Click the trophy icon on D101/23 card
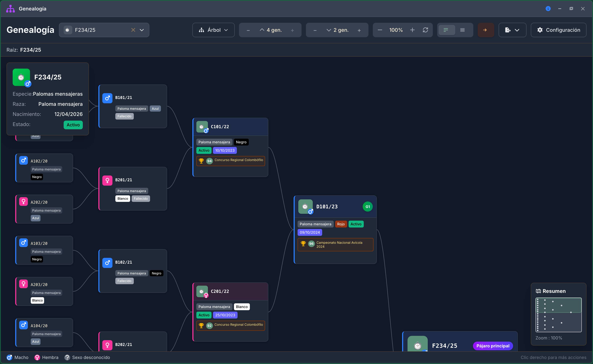The height and width of the screenshot is (364, 593). coord(303,244)
